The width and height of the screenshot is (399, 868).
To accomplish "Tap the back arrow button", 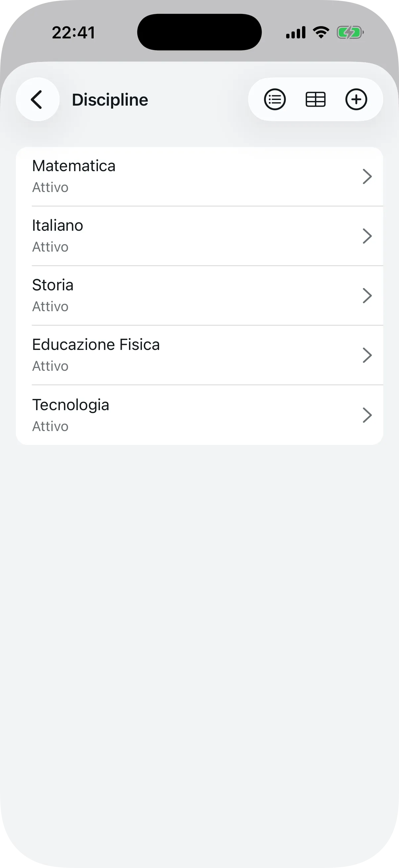I will [37, 99].
